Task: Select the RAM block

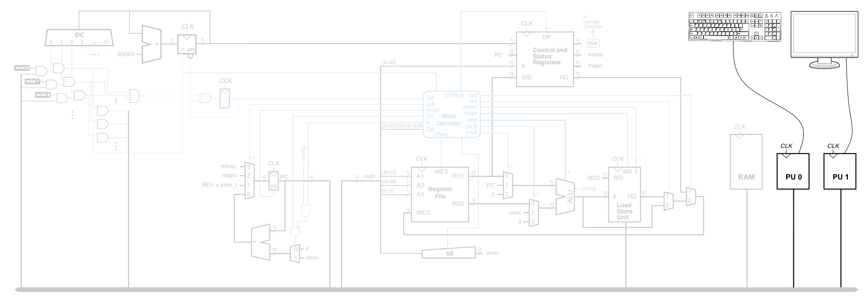Action: point(746,162)
